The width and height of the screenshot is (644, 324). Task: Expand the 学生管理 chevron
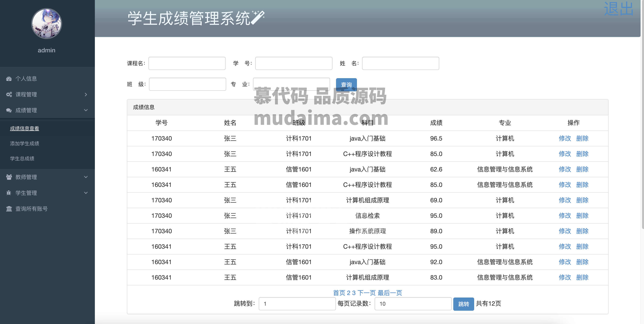click(x=86, y=193)
